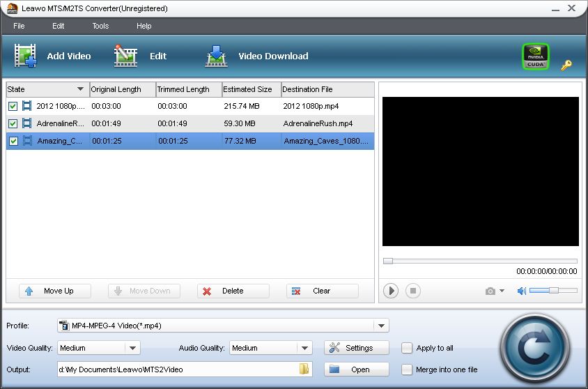Open the Edit video tool icon
This screenshot has height=389, width=588.
click(125, 56)
